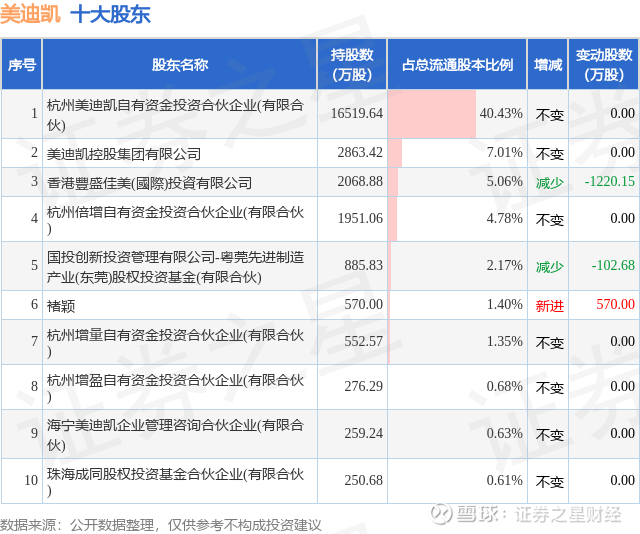Screen dimensions: 640x534
Task: Click the 16519.64 holdings value
Action: [x=357, y=113]
